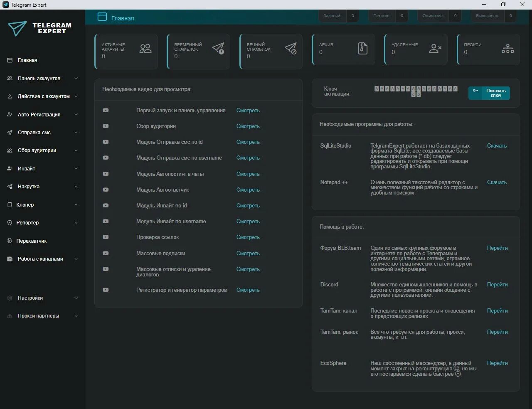This screenshot has height=409, width=532.
Task: Click Смотреть for Массовые отписки и удаление диалогов
Action: point(248,269)
